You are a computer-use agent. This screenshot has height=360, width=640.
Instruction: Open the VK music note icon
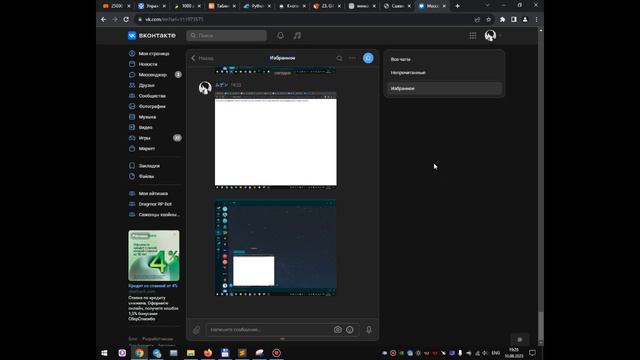click(297, 36)
